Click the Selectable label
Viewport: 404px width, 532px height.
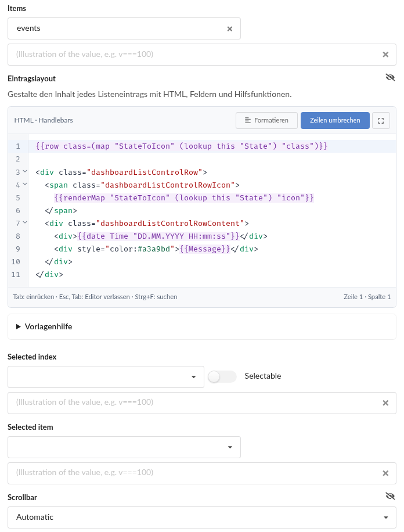click(x=262, y=376)
